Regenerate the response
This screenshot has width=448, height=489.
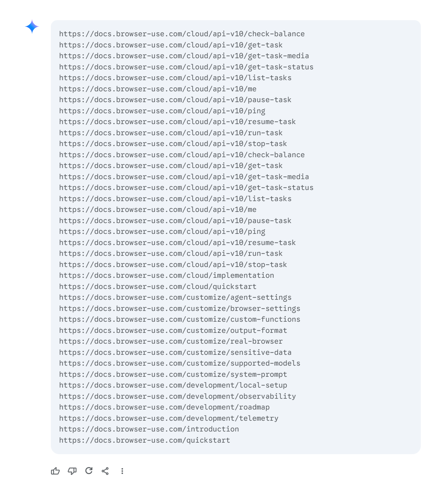(89, 471)
